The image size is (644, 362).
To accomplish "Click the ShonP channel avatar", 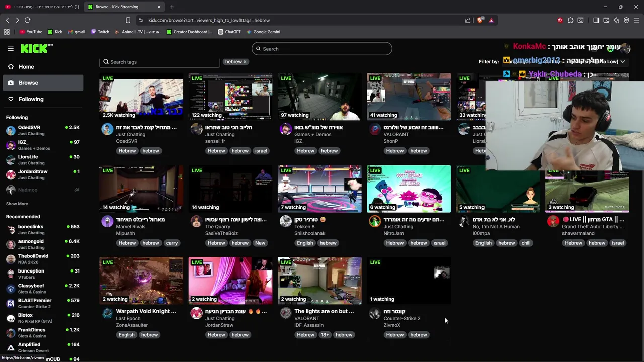I will click(375, 129).
